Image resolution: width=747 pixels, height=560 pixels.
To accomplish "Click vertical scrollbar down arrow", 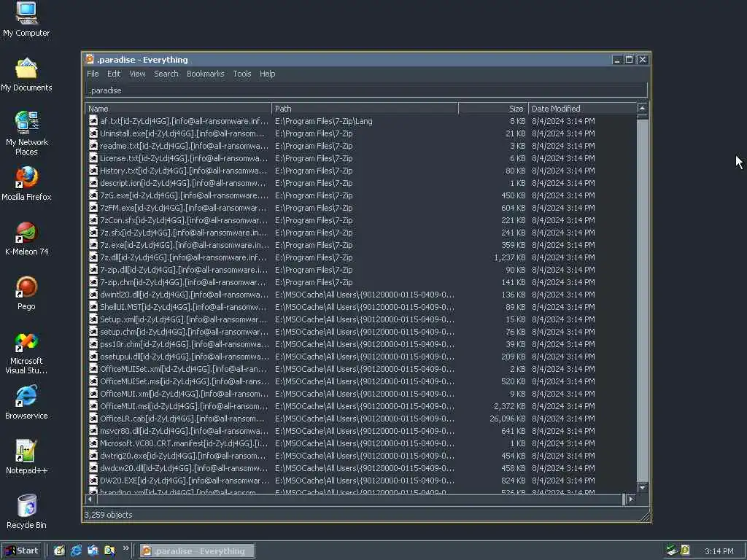I will [x=642, y=488].
